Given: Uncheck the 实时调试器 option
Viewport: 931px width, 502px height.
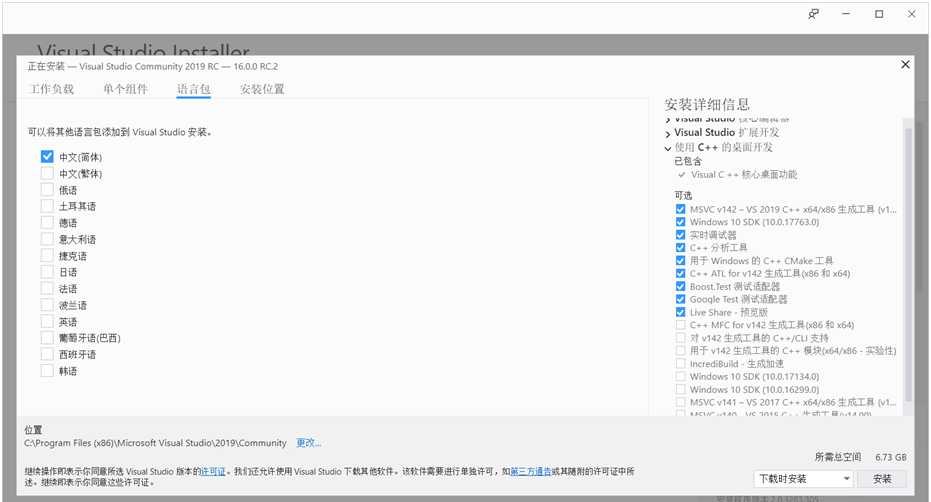Looking at the screenshot, I should click(x=680, y=235).
